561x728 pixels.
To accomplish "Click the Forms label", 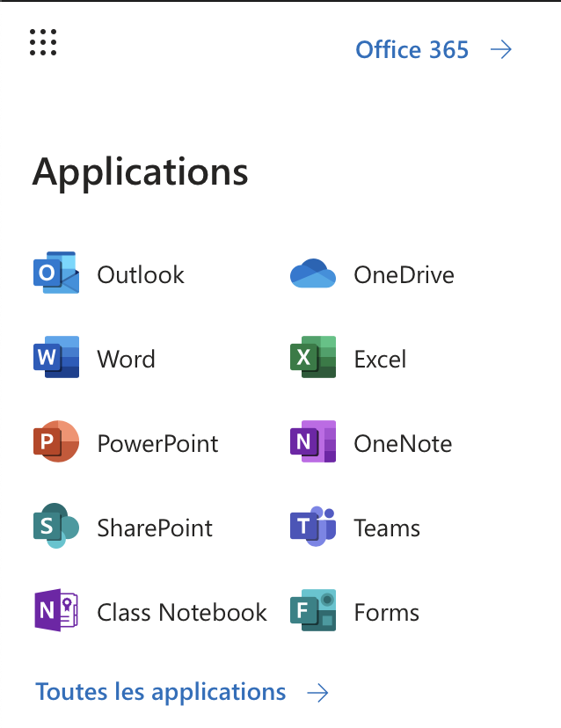I will click(387, 613).
